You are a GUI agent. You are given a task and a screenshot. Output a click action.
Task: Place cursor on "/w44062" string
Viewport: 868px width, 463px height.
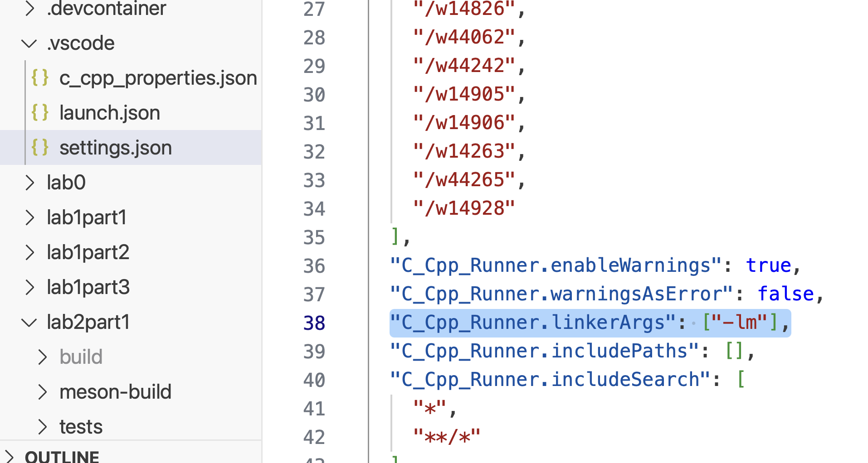click(x=464, y=37)
